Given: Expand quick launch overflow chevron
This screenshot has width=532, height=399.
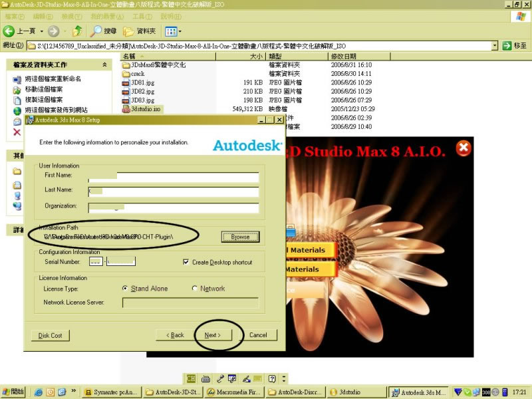Looking at the screenshot, I should click(74, 391).
